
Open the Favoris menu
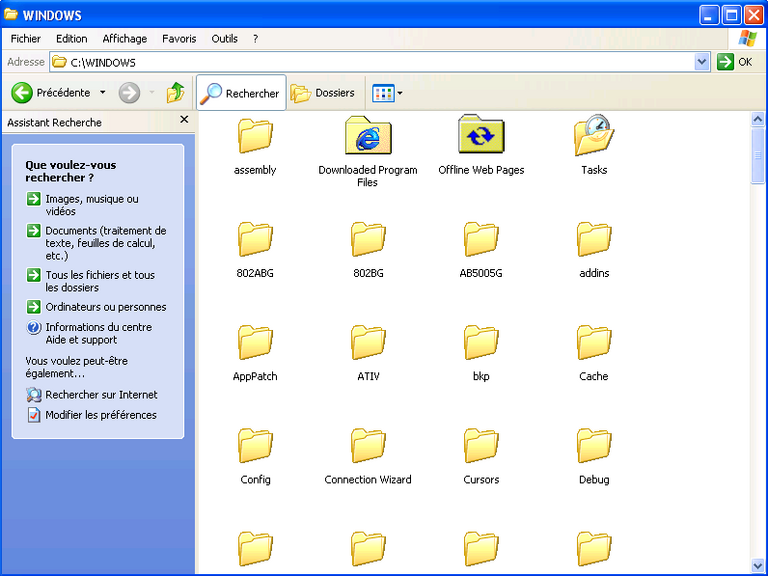179,39
